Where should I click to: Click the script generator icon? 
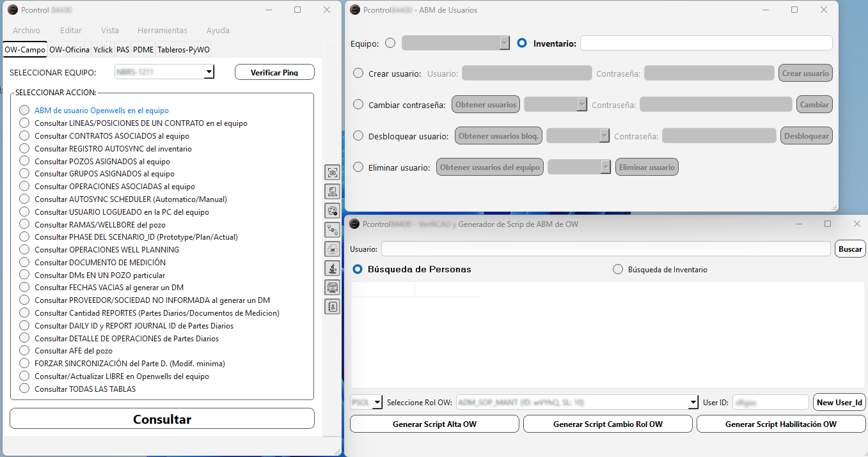(332, 287)
